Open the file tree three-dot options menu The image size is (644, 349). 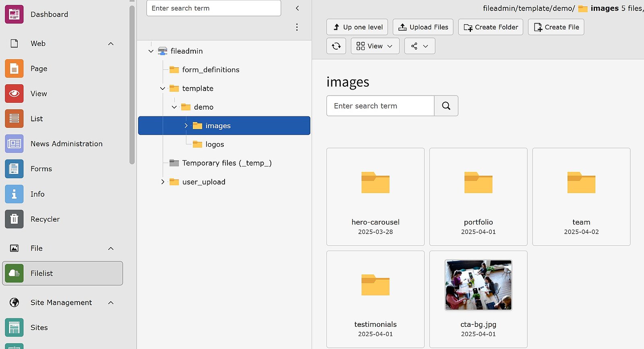pos(297,27)
